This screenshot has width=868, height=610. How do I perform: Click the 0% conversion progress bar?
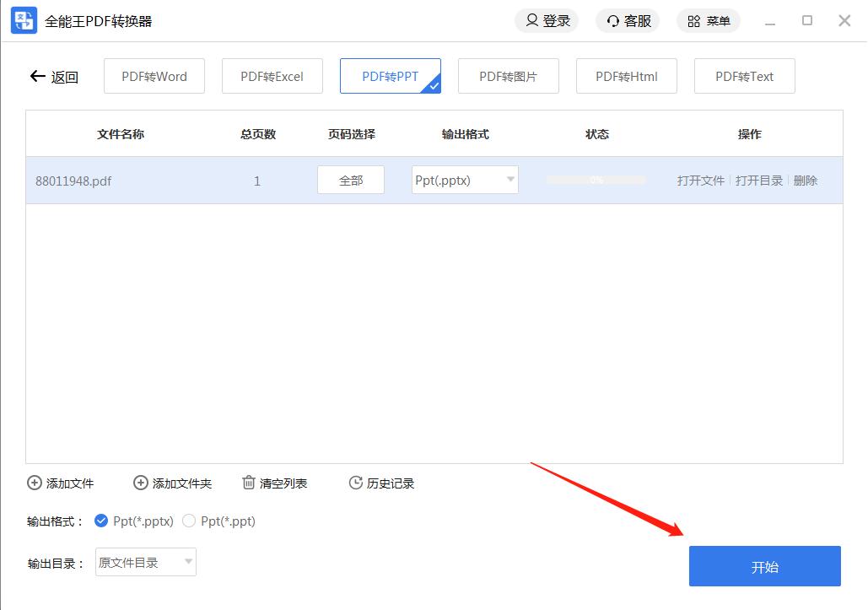(x=596, y=181)
